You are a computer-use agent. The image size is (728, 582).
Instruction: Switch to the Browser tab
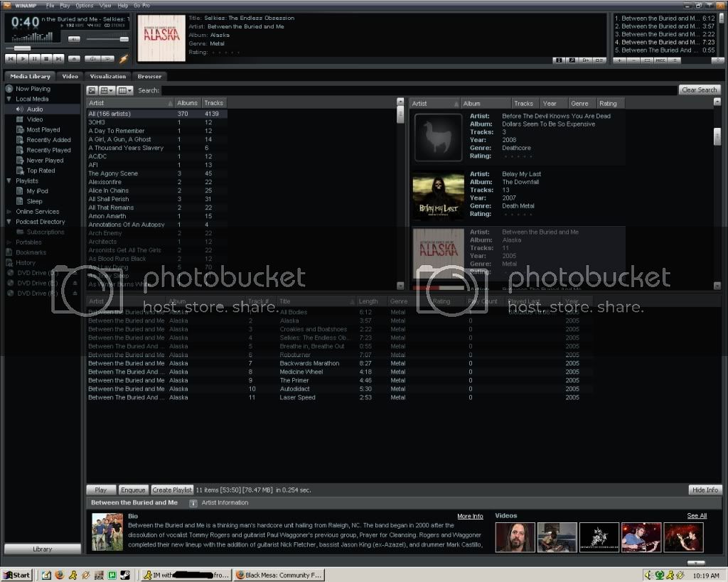[149, 76]
